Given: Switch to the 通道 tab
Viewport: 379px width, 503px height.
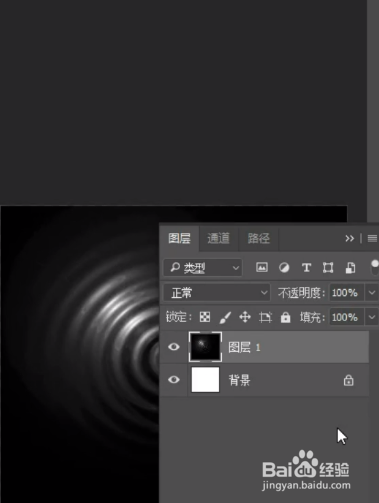Looking at the screenshot, I should (x=219, y=238).
